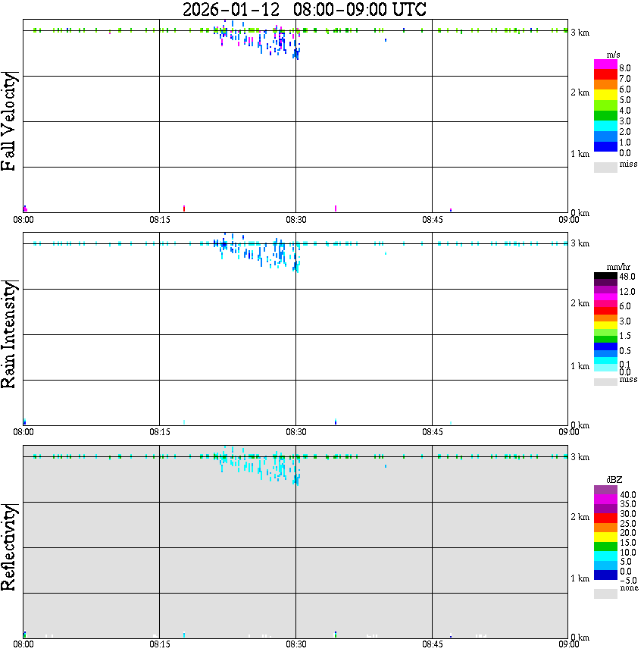Click the black 48.0 mm/hr legend swatch

tap(605, 276)
